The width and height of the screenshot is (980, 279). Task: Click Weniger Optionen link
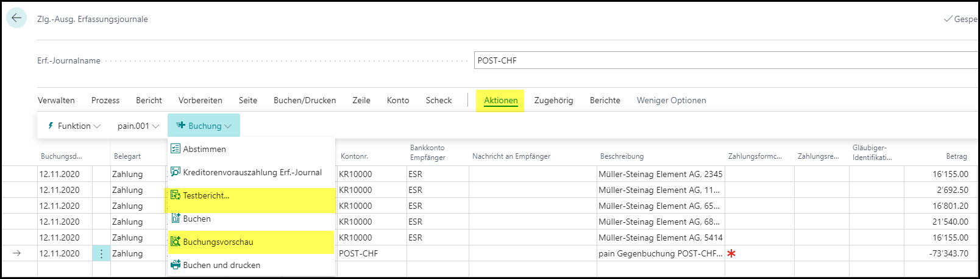(671, 101)
